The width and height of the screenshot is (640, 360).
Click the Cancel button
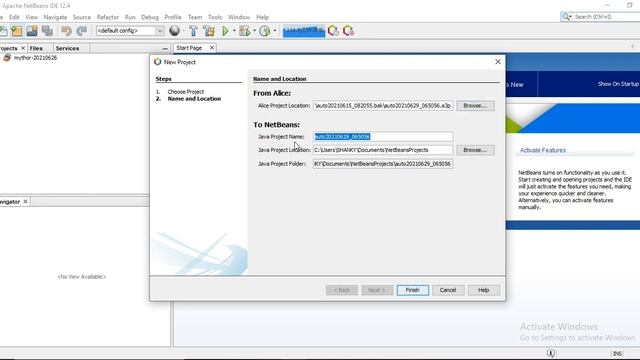click(x=448, y=290)
